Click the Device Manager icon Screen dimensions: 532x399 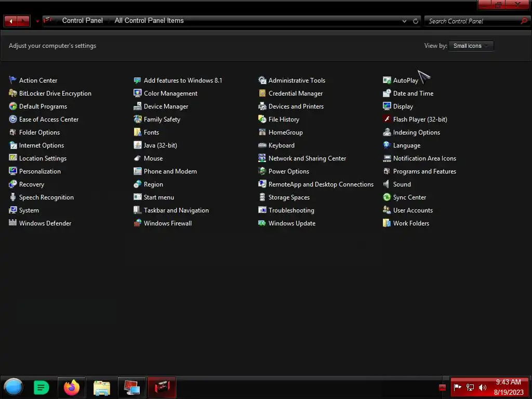pyautogui.click(x=137, y=106)
